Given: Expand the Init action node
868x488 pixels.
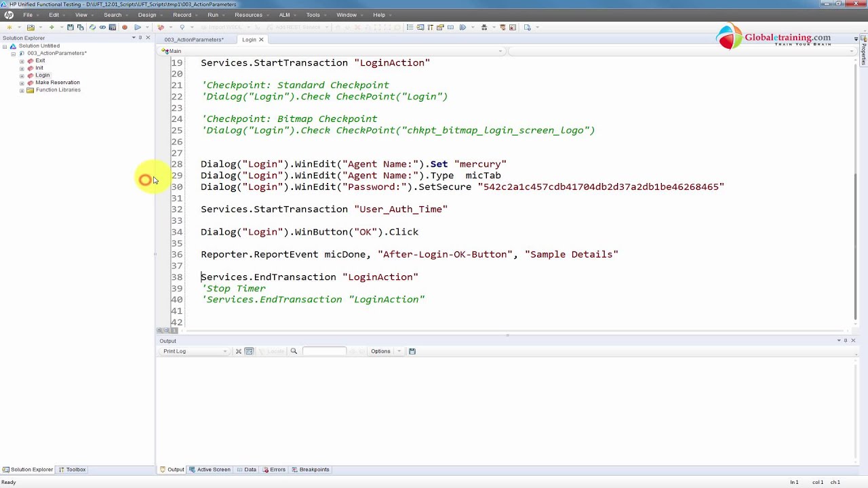Looking at the screenshot, I should coord(22,68).
